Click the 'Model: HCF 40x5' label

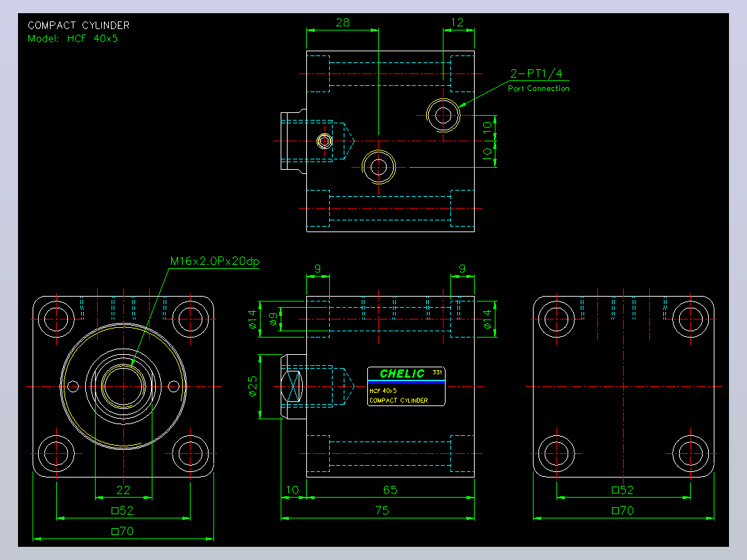[72, 39]
